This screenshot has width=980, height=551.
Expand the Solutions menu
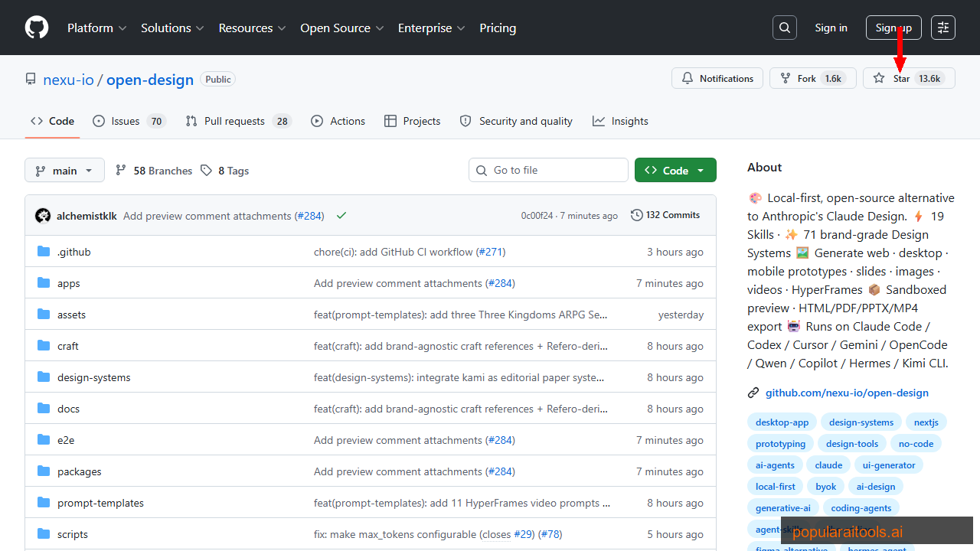172,28
